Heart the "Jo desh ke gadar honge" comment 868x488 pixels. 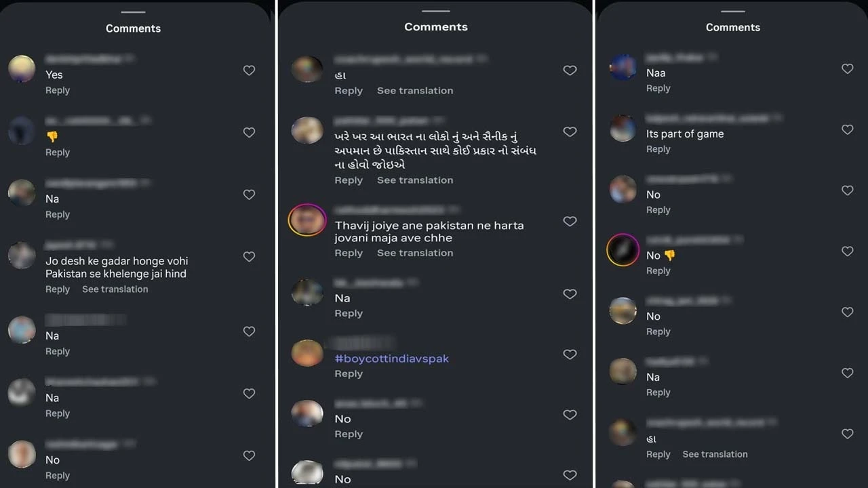(249, 257)
